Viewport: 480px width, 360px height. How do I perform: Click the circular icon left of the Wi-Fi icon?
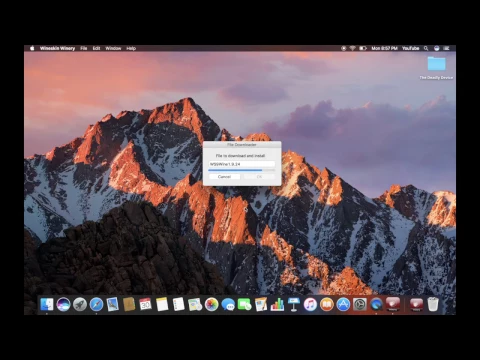343,48
